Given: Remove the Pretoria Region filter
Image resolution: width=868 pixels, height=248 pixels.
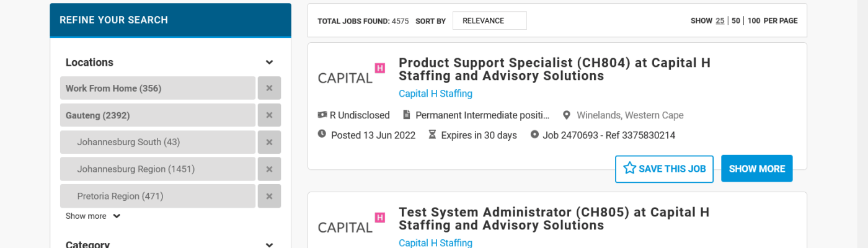Looking at the screenshot, I should tap(269, 196).
